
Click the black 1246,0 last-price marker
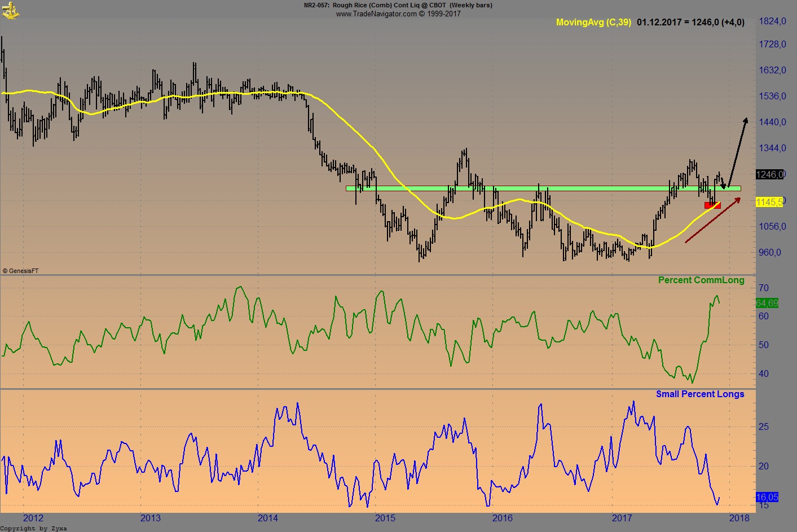click(x=770, y=174)
